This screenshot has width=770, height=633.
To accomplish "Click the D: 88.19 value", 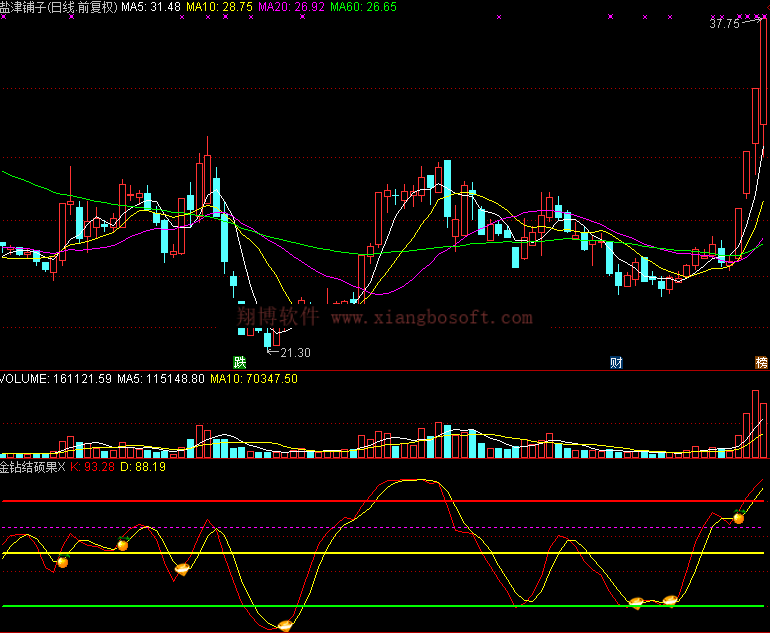I will pos(143,467).
